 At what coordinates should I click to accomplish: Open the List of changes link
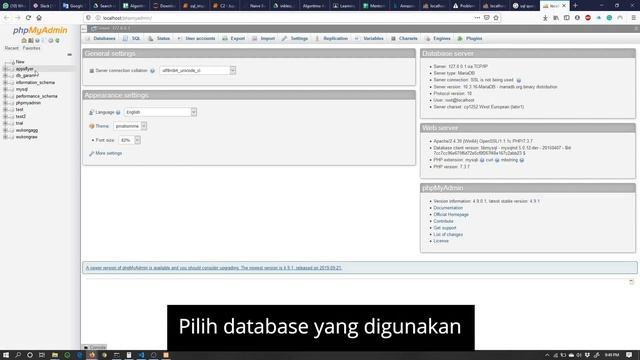448,235
